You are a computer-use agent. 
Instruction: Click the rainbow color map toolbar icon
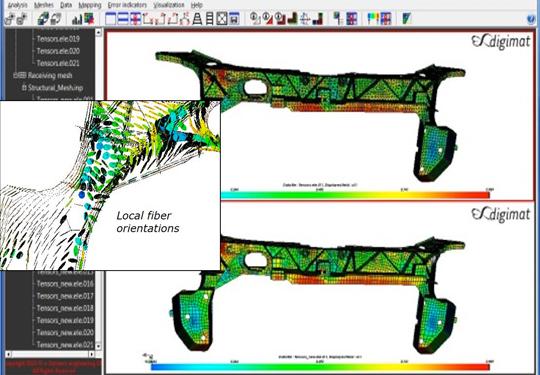(x=373, y=19)
